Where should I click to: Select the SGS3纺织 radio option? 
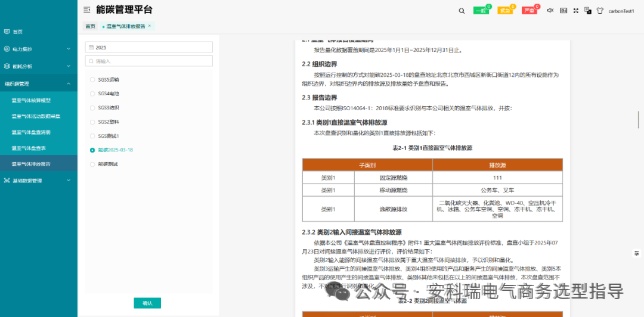point(92,108)
